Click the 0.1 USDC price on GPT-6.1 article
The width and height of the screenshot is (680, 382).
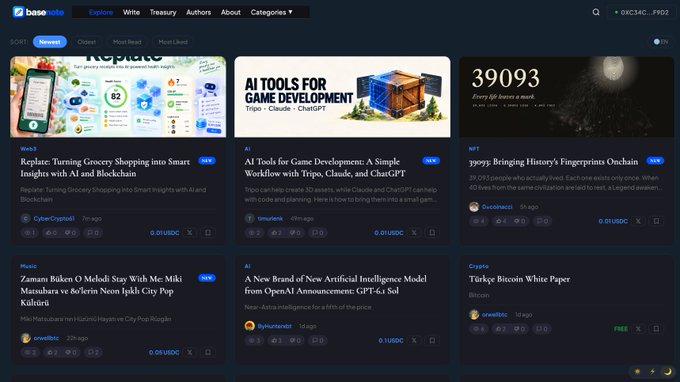tap(391, 340)
